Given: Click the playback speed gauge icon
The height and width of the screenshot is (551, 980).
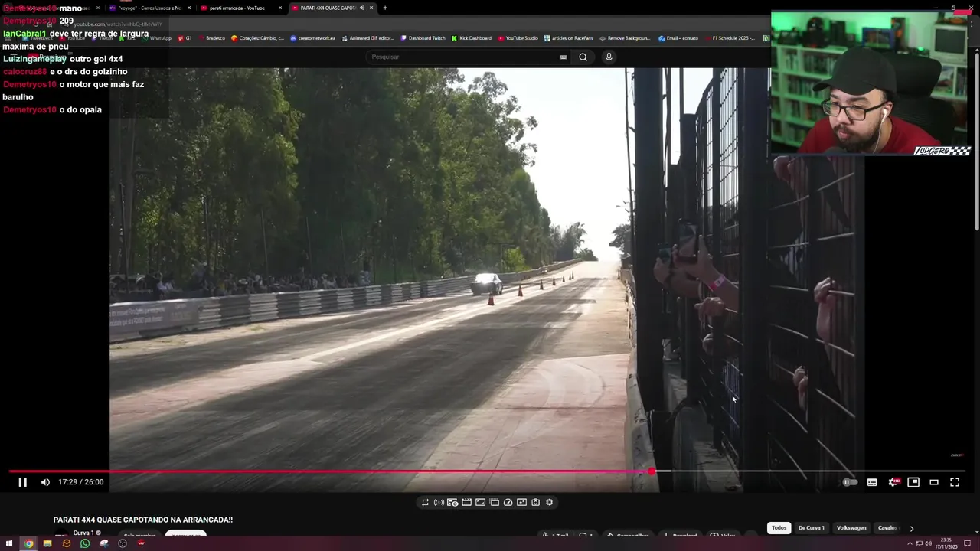Looking at the screenshot, I should tap(508, 503).
